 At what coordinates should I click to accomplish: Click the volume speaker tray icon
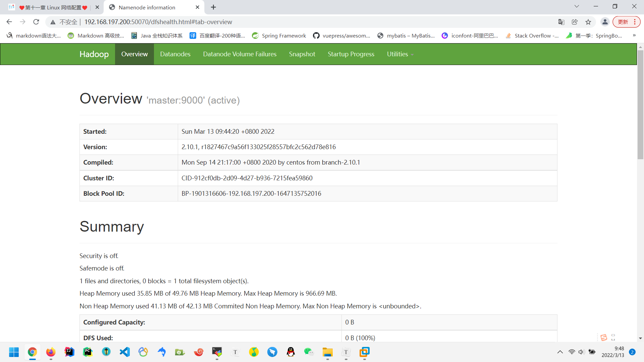click(x=581, y=352)
